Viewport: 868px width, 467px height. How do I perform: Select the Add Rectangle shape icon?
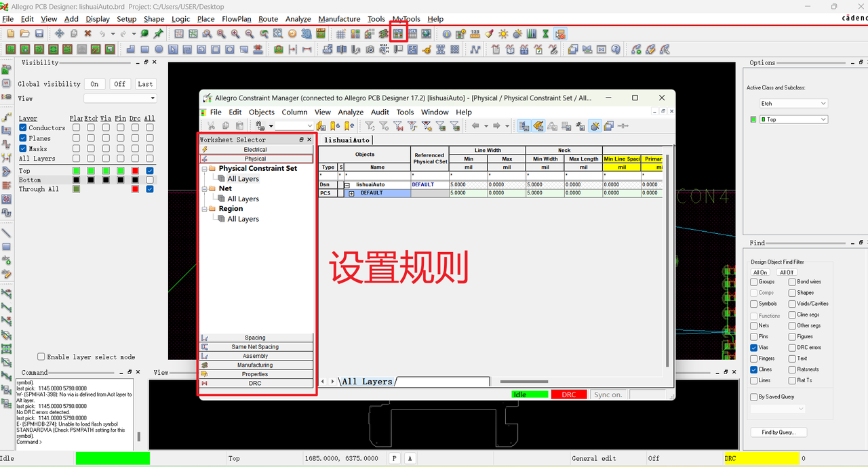click(x=144, y=49)
